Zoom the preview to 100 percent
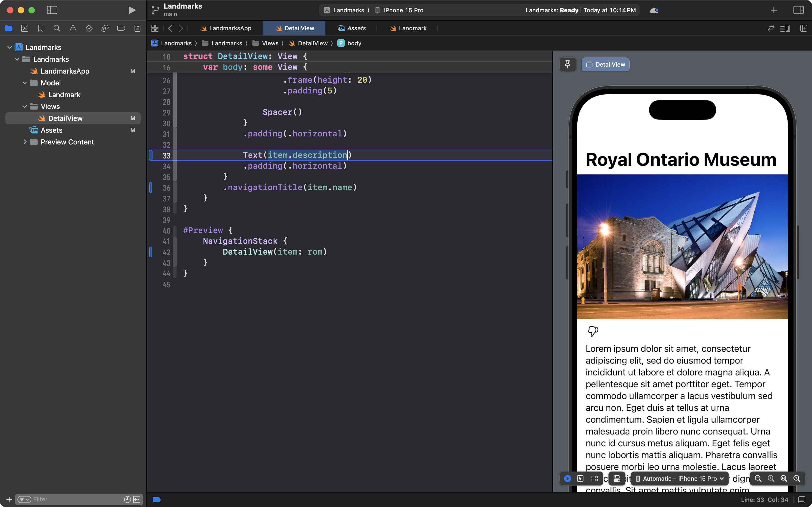This screenshot has width=812, height=507. 771,479
